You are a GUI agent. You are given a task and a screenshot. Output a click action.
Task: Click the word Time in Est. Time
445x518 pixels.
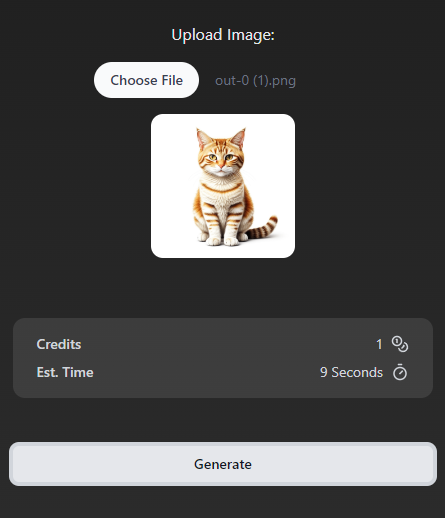(x=78, y=372)
